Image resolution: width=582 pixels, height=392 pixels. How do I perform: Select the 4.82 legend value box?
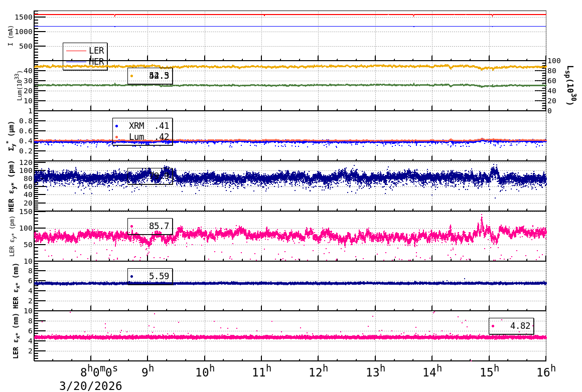[x=511, y=326]
